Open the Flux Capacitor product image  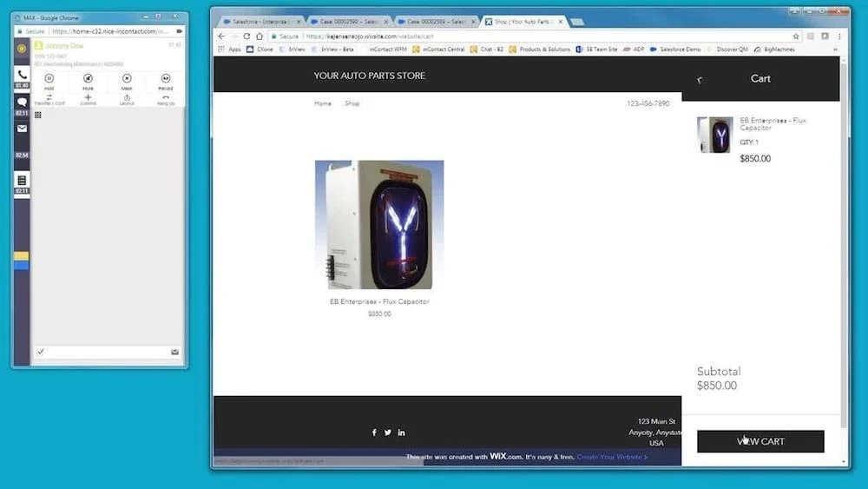(379, 224)
